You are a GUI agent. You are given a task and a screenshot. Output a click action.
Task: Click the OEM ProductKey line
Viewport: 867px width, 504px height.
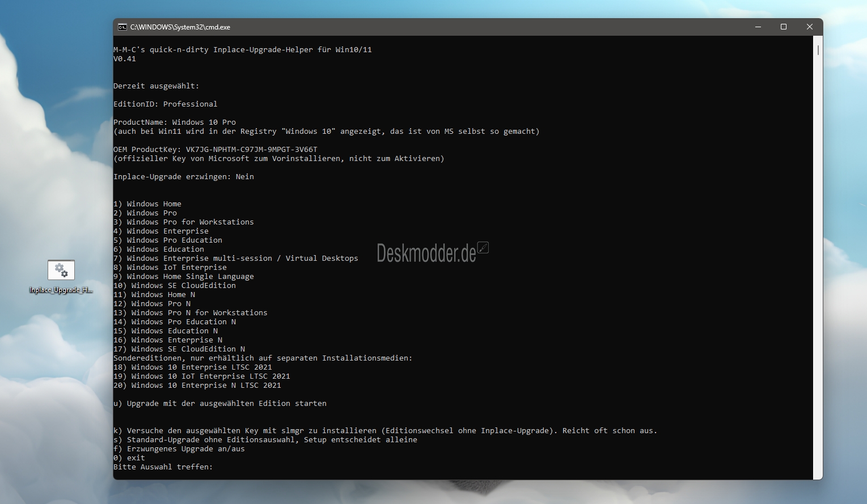click(215, 150)
